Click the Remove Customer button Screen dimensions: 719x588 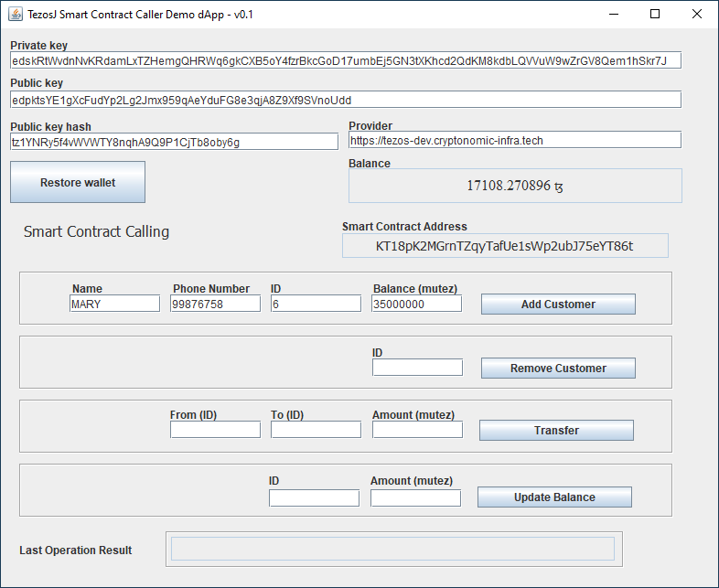coord(558,368)
